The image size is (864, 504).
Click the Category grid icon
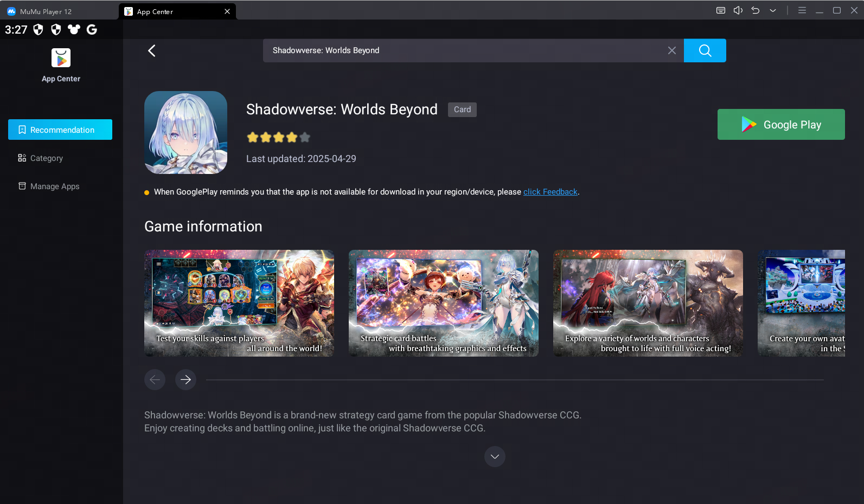[22, 158]
